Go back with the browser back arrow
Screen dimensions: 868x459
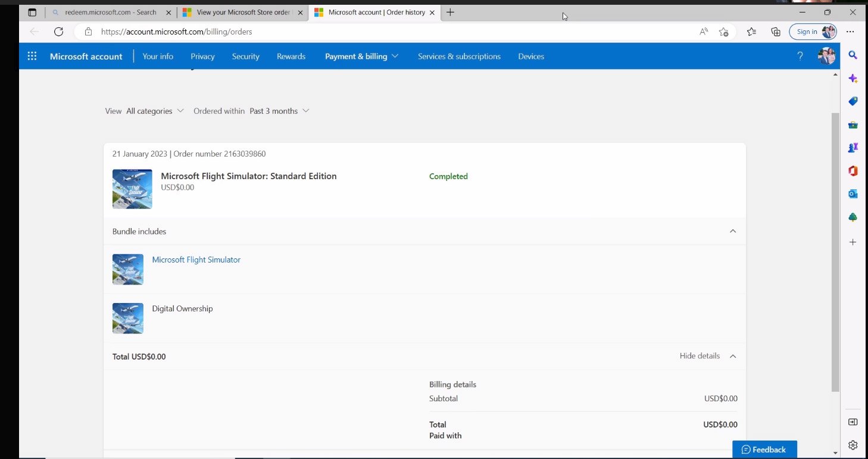click(34, 32)
